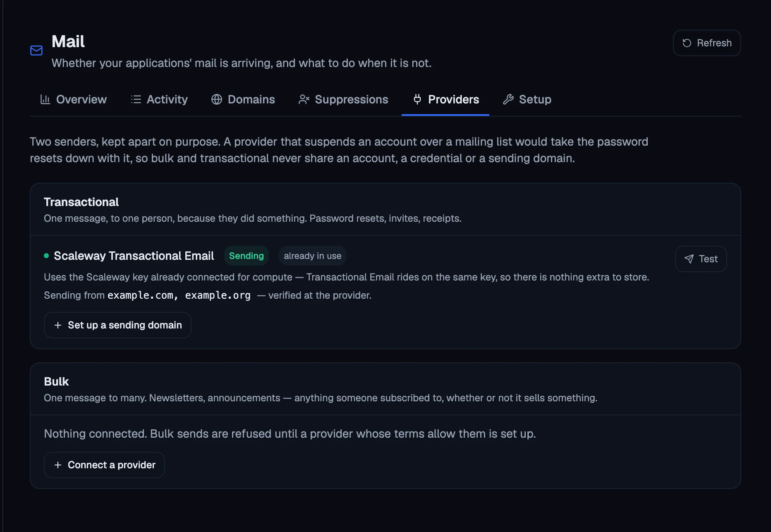Screen dimensions: 771x532
Task: Click the Transactional section heading
Action: tap(81, 202)
